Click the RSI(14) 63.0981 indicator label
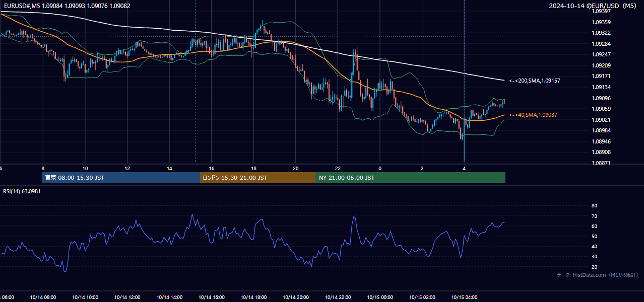This screenshot has height=302, width=644. click(22, 191)
